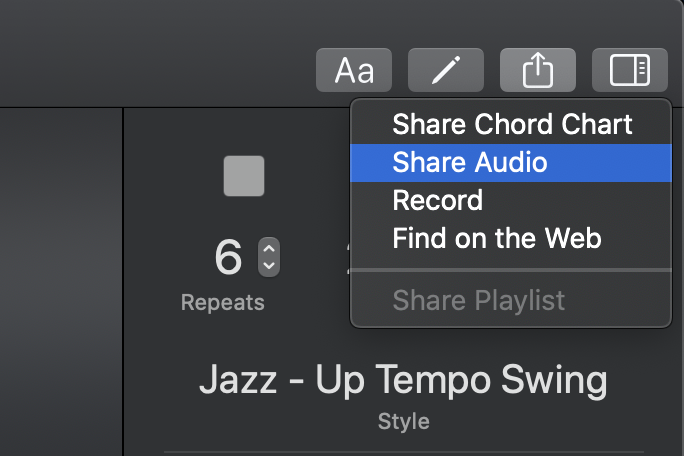Decrease repeats with the down chevron
Viewport: 684px width, 456px height.
pos(269,266)
